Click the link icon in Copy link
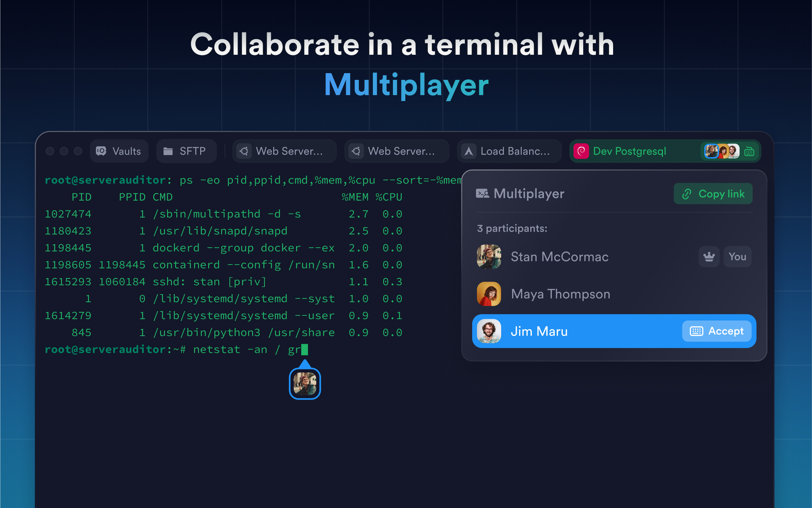Image resolution: width=812 pixels, height=508 pixels. 687,194
